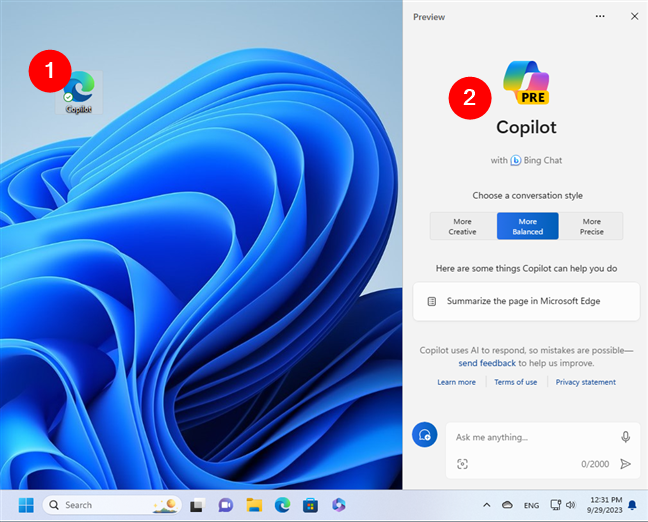Start a new topic with the round blue button
648x522 pixels.
point(424,434)
